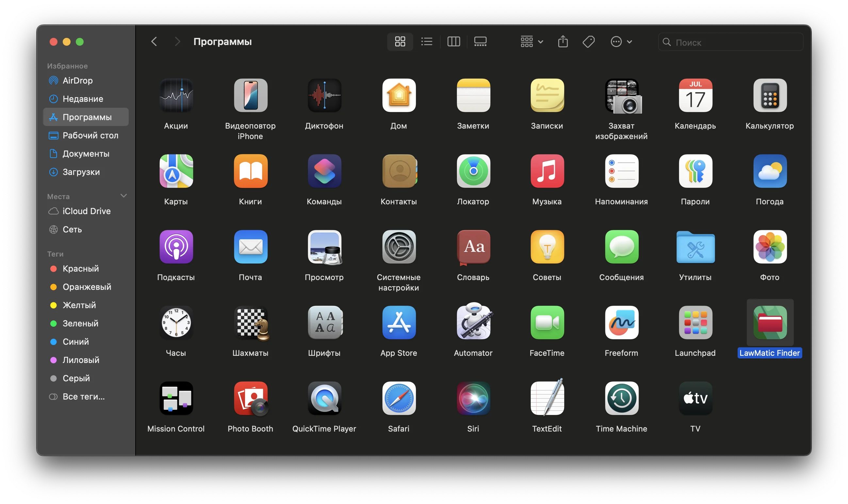This screenshot has width=848, height=504.
Task: Select the Контакты contacts icon
Action: 399,171
